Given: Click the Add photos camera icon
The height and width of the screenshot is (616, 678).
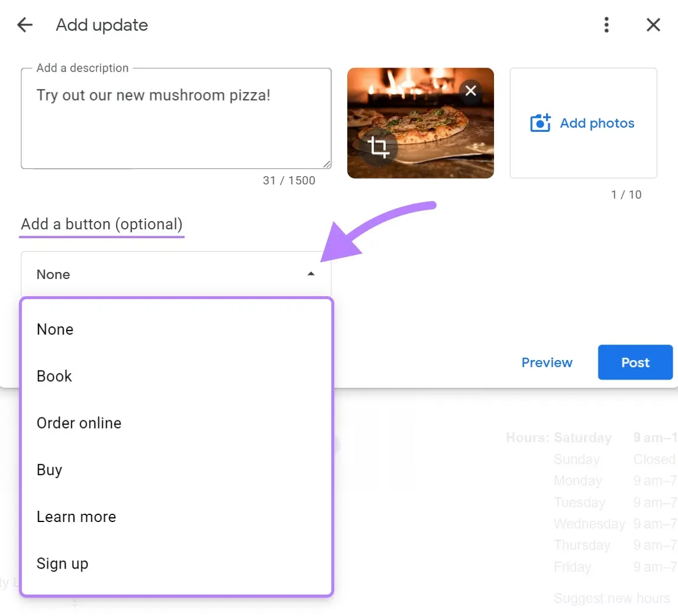Looking at the screenshot, I should pyautogui.click(x=540, y=123).
